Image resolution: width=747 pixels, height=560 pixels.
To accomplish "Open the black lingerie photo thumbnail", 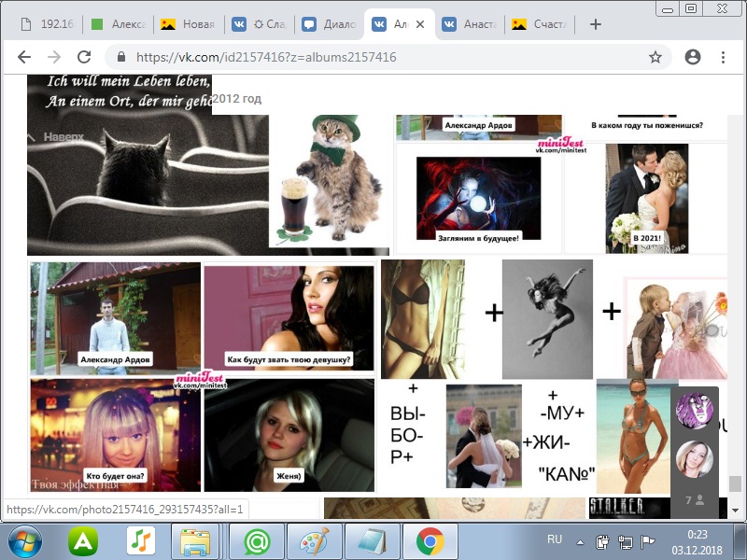I will pos(423,319).
